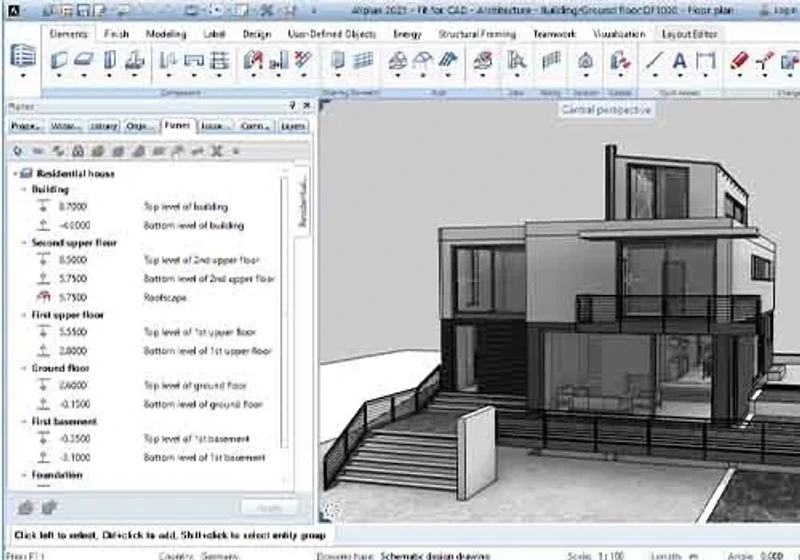Viewport: 800px width, 560px height.
Task: Select the red pencil modify tool
Action: coord(739,61)
